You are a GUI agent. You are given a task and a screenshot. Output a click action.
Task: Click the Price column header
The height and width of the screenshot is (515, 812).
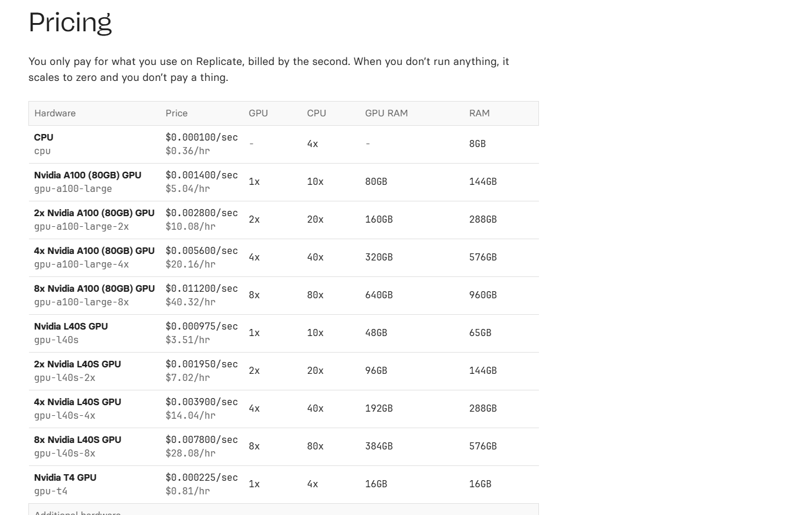[176, 113]
